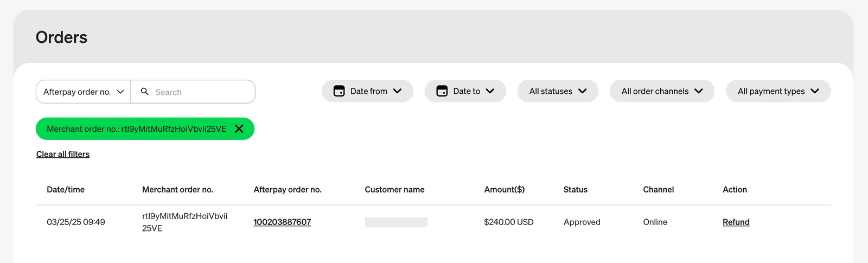Viewport: 868px width, 263px height.
Task: Expand the All order channels filter
Action: pos(662,91)
